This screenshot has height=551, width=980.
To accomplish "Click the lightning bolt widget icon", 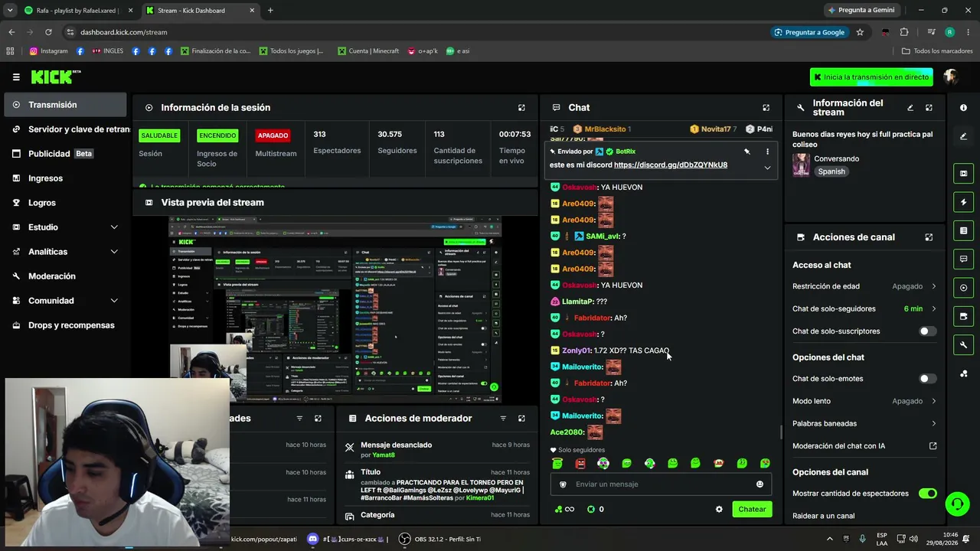I will click(963, 202).
